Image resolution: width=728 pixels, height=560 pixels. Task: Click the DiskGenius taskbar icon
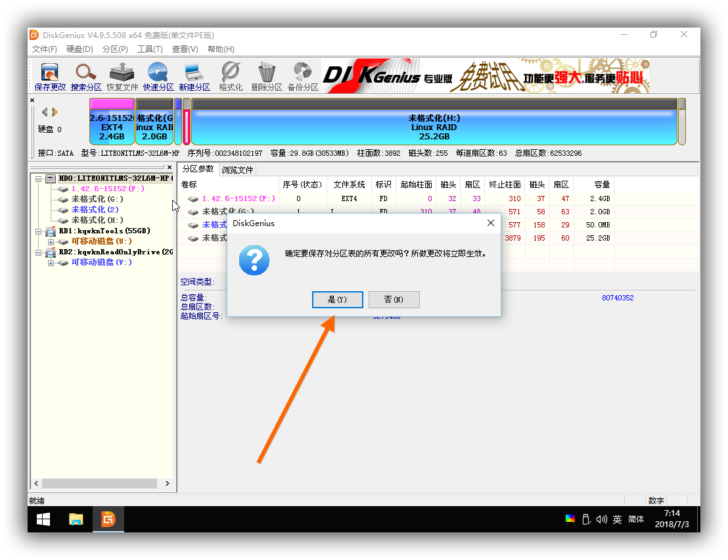[x=108, y=519]
